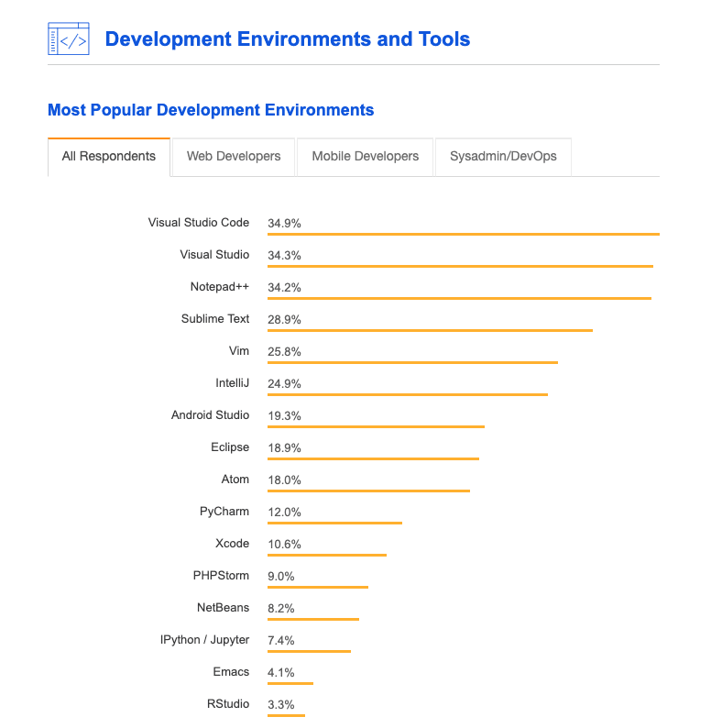711x728 pixels.
Task: Click the Sublime Text orange bar
Action: click(x=430, y=331)
